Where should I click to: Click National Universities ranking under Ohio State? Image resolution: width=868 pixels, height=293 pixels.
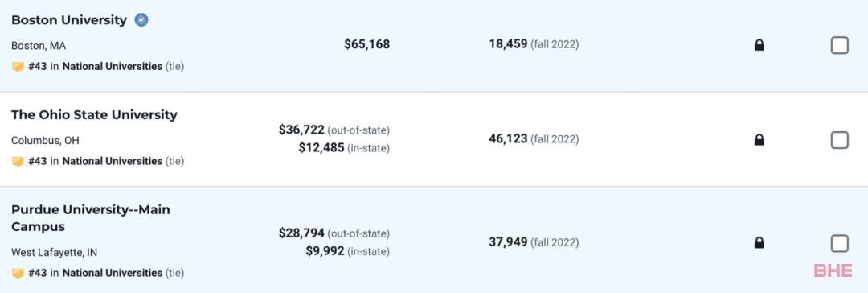coord(113,162)
